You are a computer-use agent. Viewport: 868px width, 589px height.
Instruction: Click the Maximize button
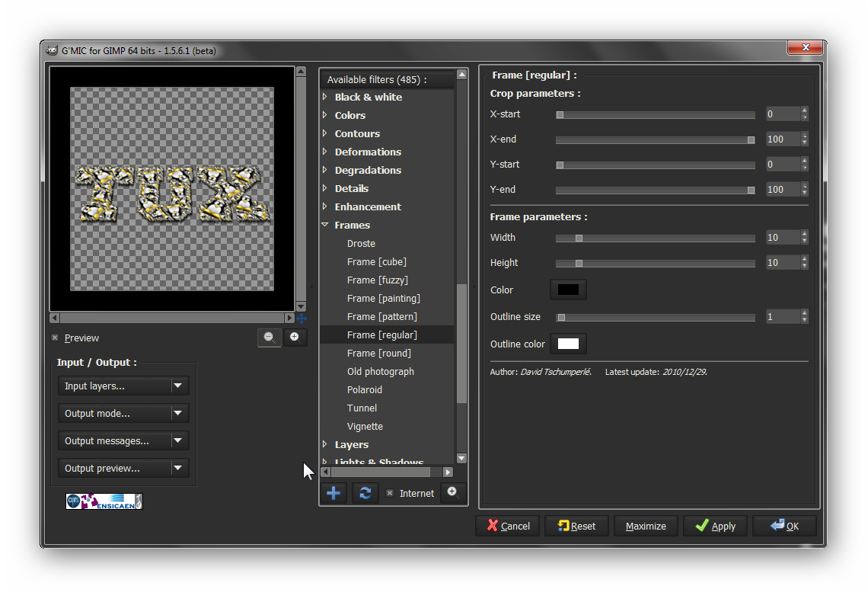646,525
